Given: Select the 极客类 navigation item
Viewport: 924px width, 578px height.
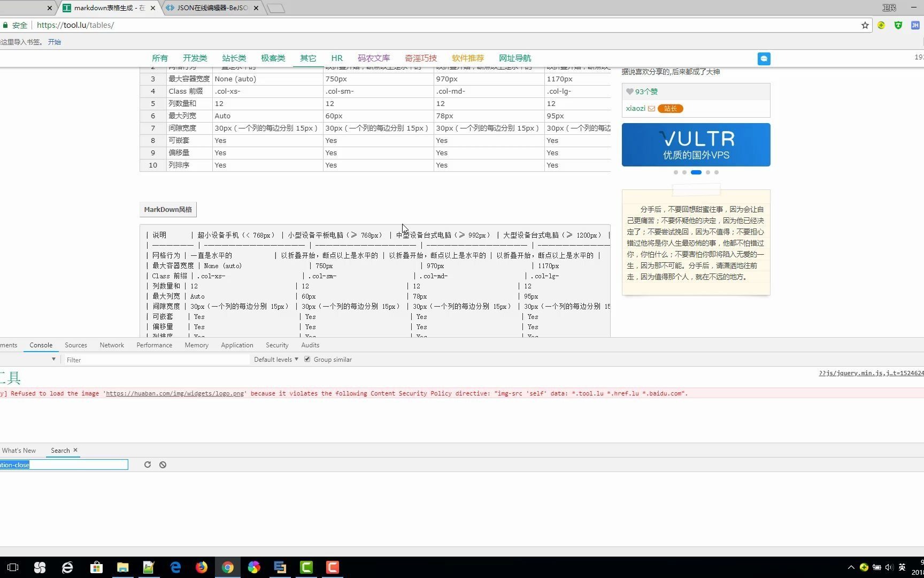Looking at the screenshot, I should click(x=273, y=58).
